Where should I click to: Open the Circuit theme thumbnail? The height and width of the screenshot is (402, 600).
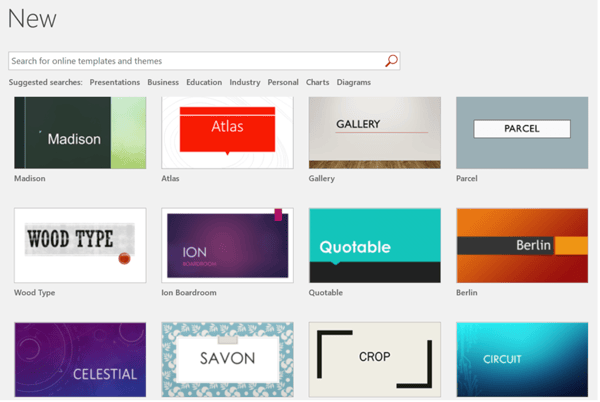point(522,360)
